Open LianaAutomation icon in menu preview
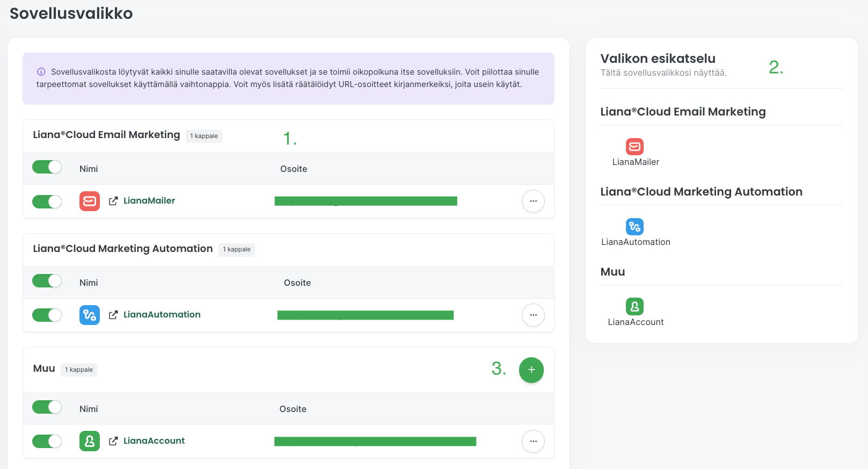 click(x=634, y=227)
